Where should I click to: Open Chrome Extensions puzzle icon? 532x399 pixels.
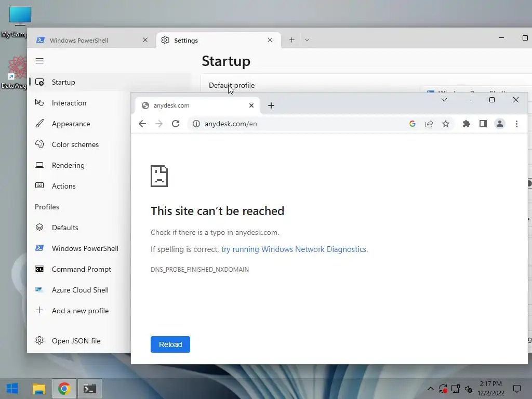point(467,124)
